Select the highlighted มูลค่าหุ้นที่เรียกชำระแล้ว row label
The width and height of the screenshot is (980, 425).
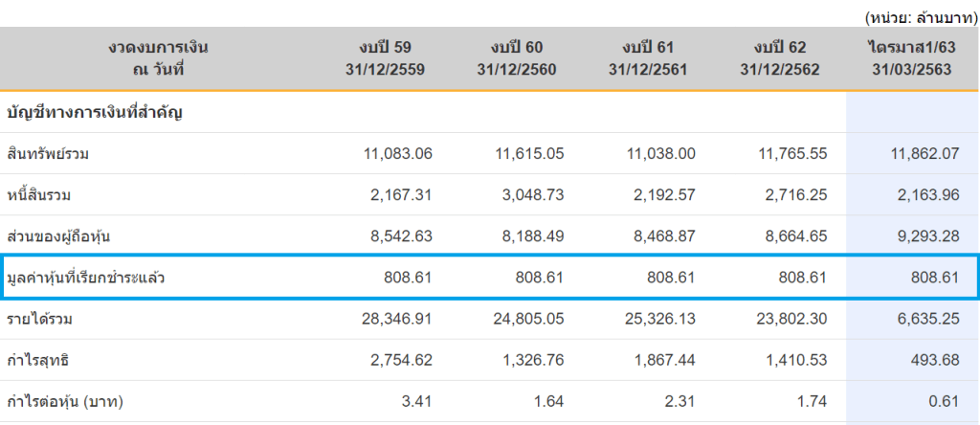click(82, 279)
